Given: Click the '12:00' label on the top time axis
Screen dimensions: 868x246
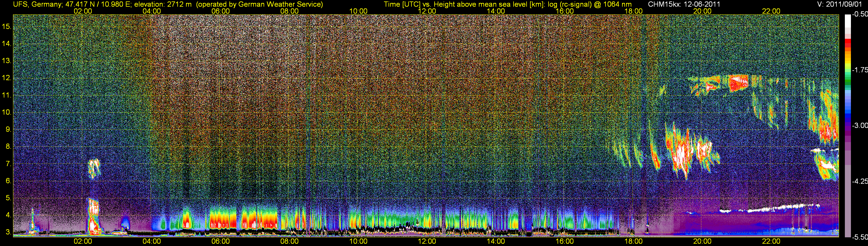Looking at the screenshot, I should click(427, 11).
